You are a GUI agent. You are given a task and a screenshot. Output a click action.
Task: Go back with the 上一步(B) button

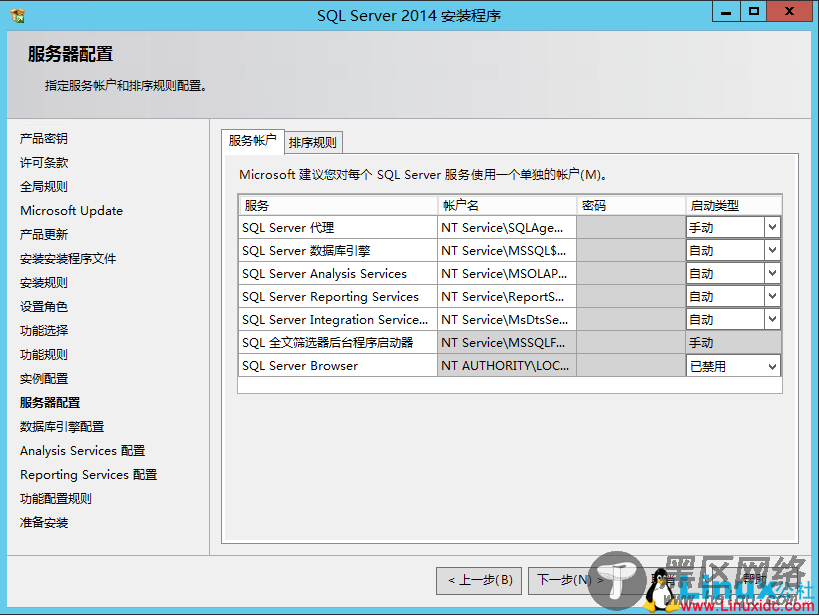tap(479, 580)
